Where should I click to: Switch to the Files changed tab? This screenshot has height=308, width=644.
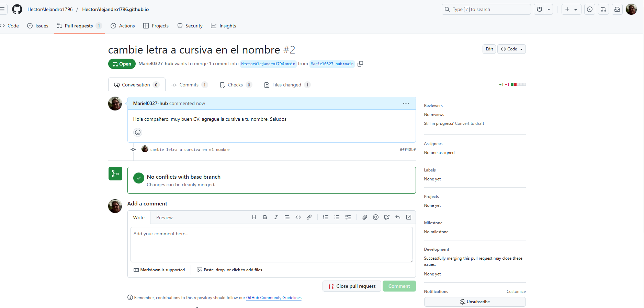tap(287, 85)
